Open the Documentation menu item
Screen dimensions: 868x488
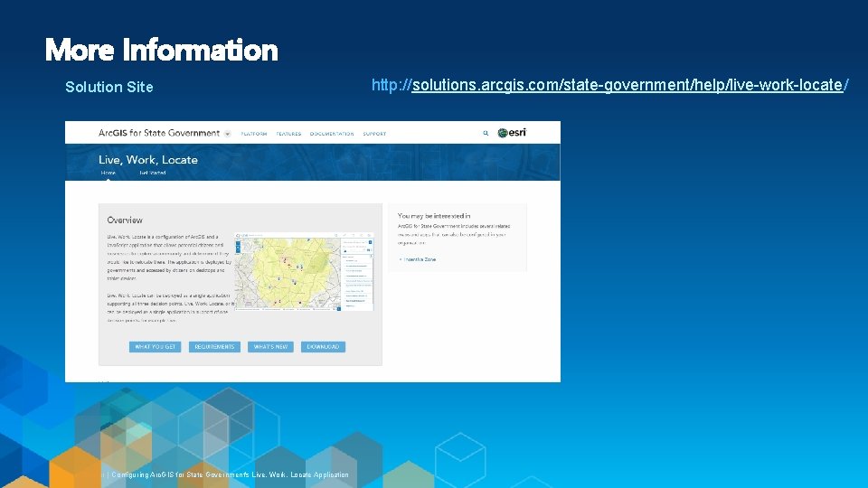[x=332, y=134]
